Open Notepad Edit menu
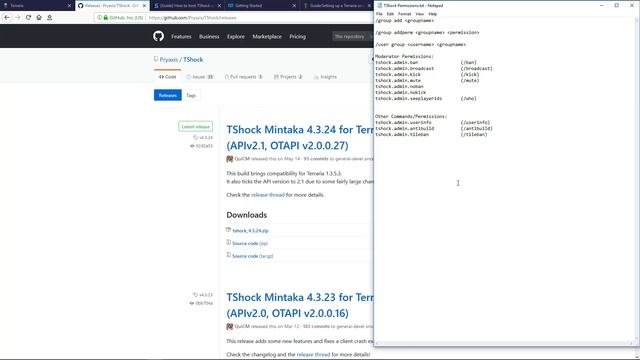Image resolution: width=640 pixels, height=360 pixels. pyautogui.click(x=390, y=14)
